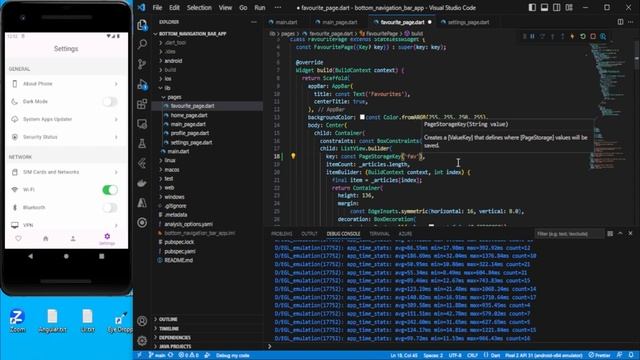Viewport: 640px width, 360px height.
Task: Open the Extensions view in activity bar
Action: tap(142, 104)
